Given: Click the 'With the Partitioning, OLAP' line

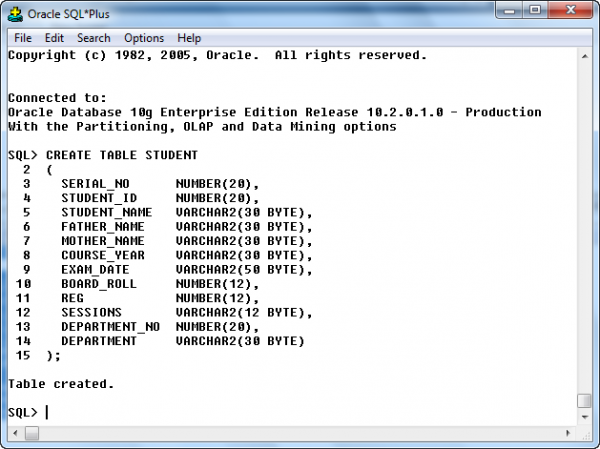Looking at the screenshot, I should point(202,127).
